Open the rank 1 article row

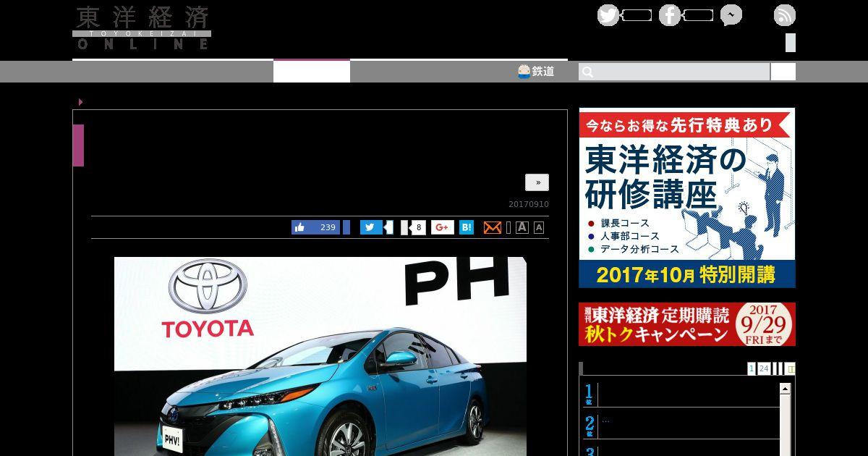[x=681, y=394]
